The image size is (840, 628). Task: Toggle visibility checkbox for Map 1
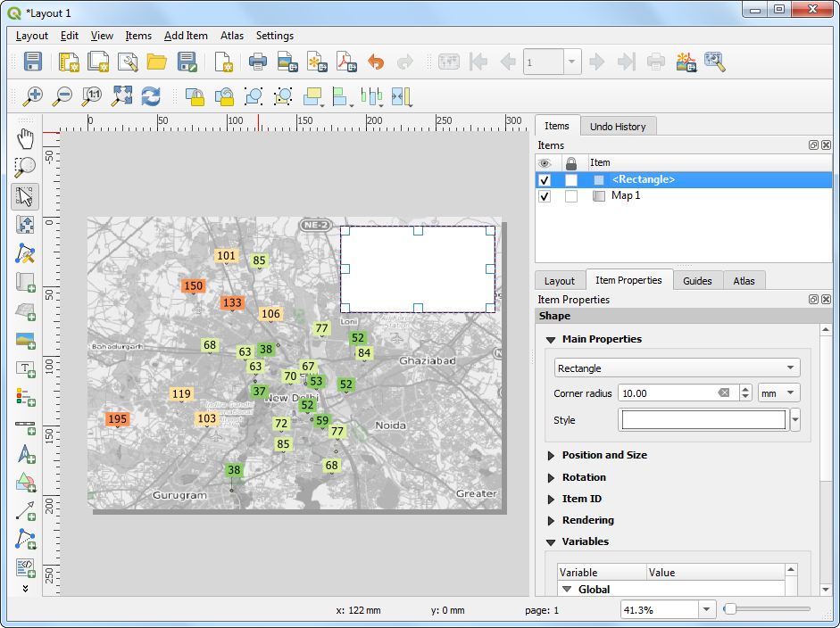(545, 196)
